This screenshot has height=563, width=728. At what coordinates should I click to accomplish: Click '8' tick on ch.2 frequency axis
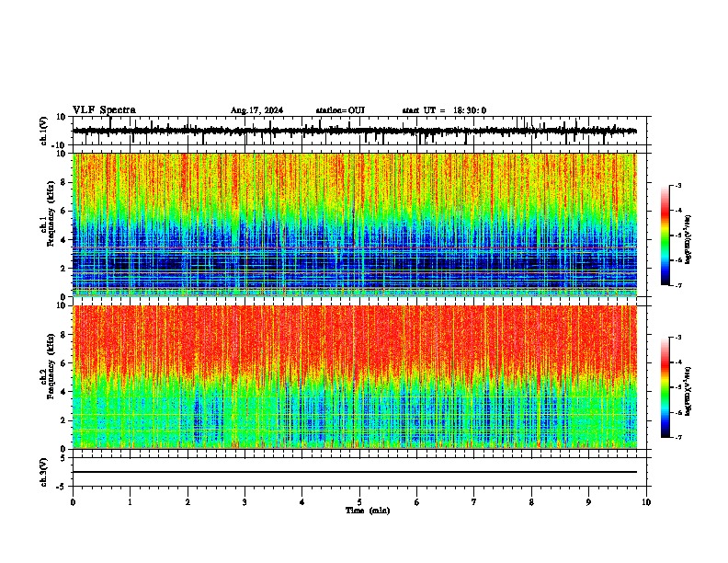tap(63, 335)
